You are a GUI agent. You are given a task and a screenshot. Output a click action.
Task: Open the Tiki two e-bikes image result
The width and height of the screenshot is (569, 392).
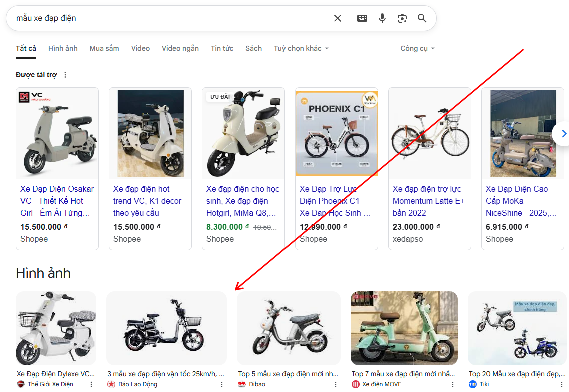[517, 328]
